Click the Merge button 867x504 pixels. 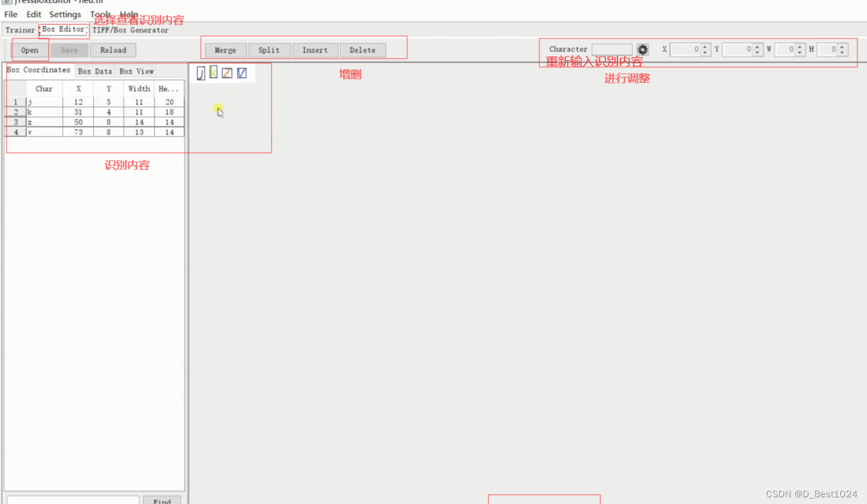click(x=225, y=50)
